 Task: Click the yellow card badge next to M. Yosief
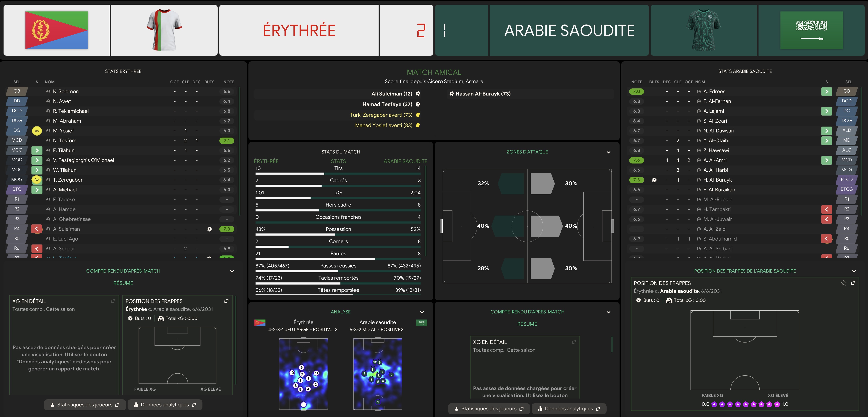click(x=37, y=131)
